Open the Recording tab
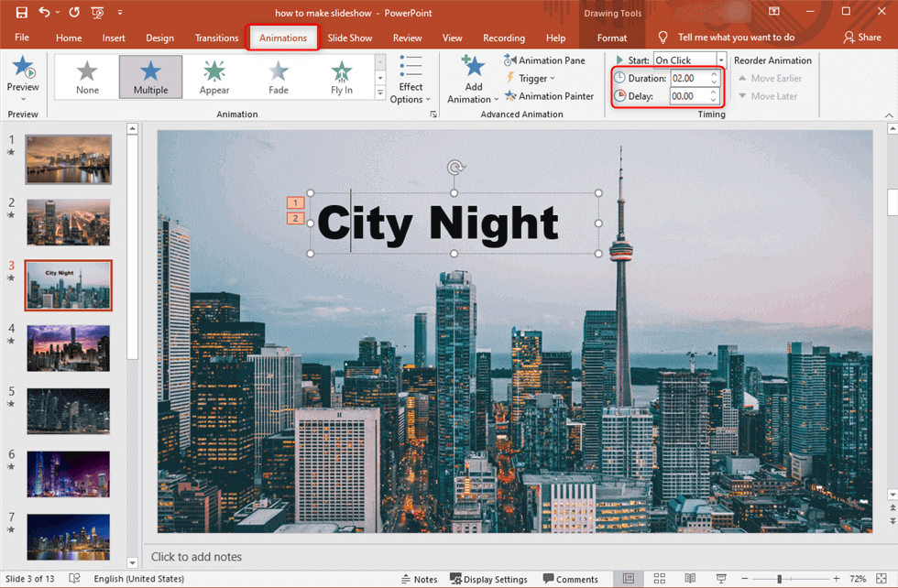The height and width of the screenshot is (588, 898). click(504, 38)
